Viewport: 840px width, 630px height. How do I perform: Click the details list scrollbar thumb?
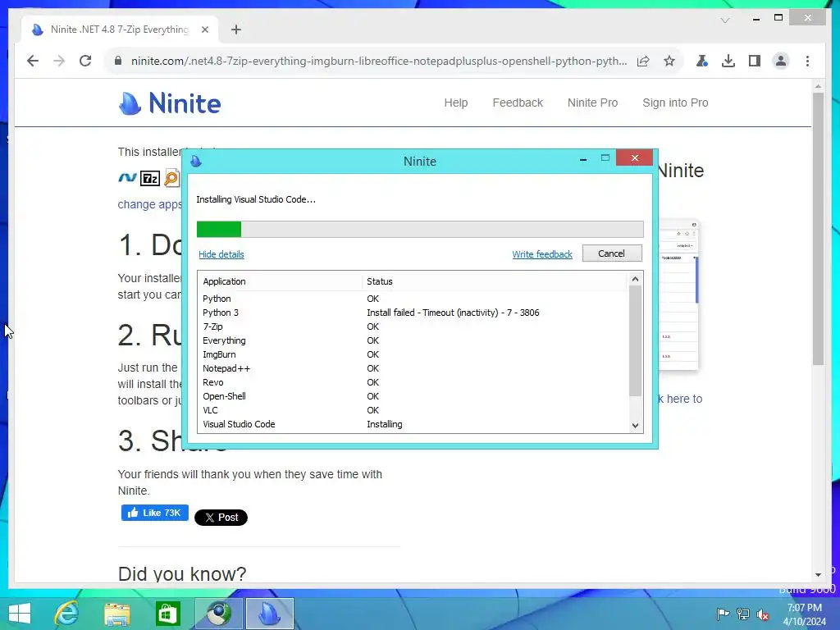(x=636, y=341)
